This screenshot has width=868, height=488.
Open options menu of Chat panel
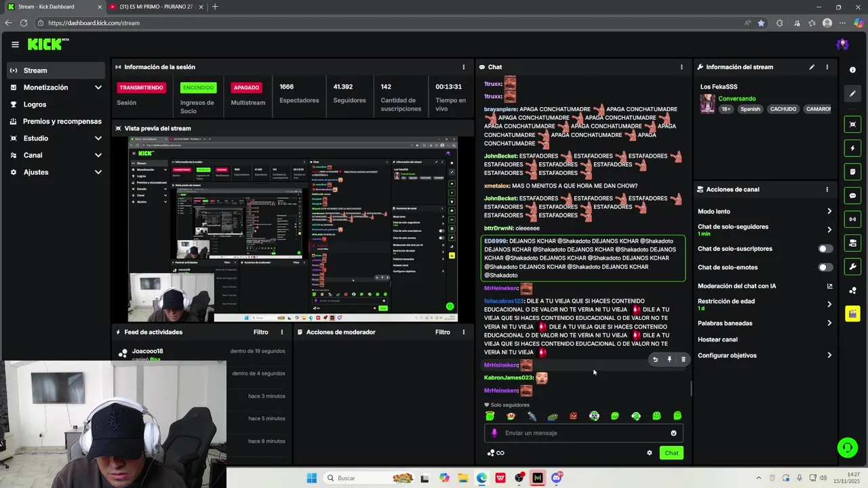pyautogui.click(x=682, y=67)
